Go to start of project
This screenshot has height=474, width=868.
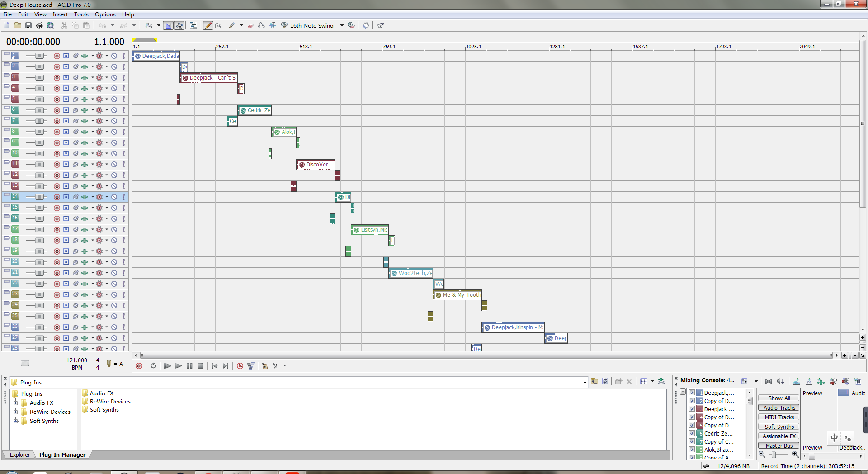click(x=215, y=366)
